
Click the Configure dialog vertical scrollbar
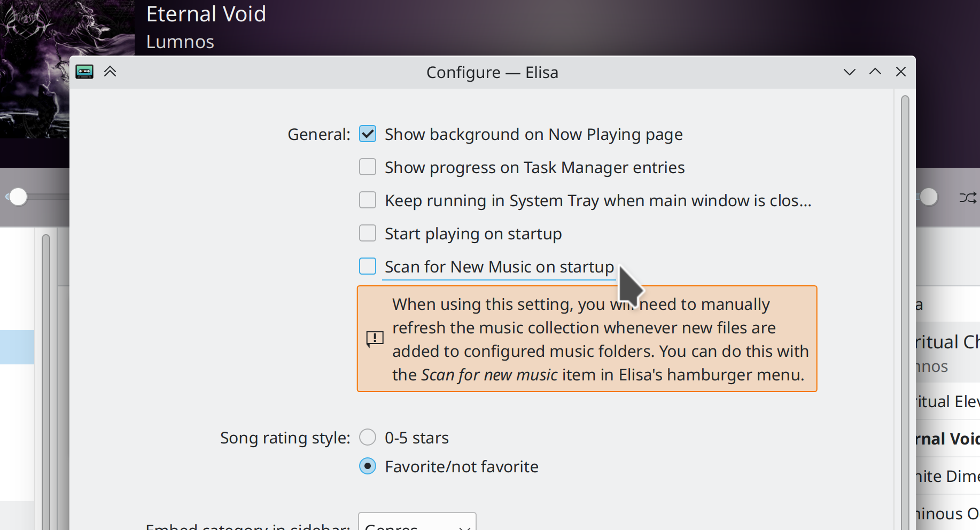click(x=905, y=310)
